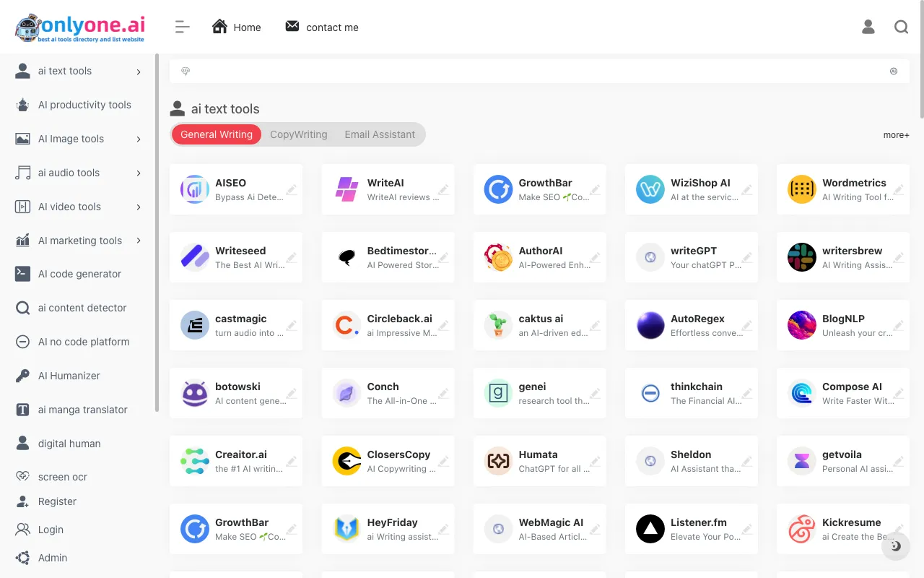
Task: Click the HeyFriday tool title
Action: 392,522
